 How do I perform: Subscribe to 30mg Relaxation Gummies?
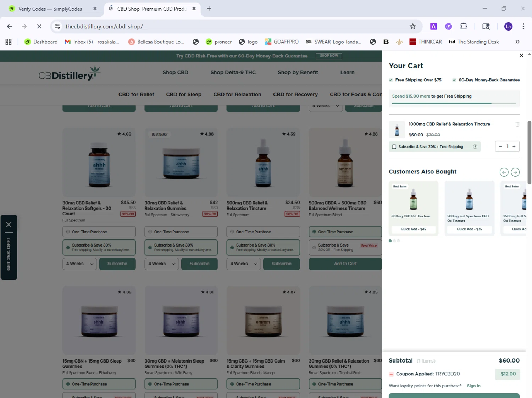pos(199,264)
